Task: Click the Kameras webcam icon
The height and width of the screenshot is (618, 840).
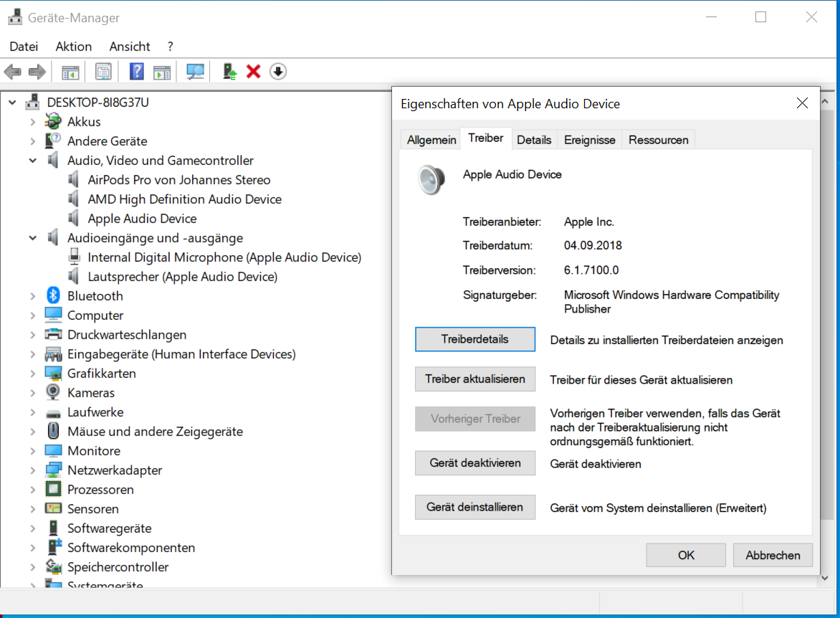Action: 53,392
